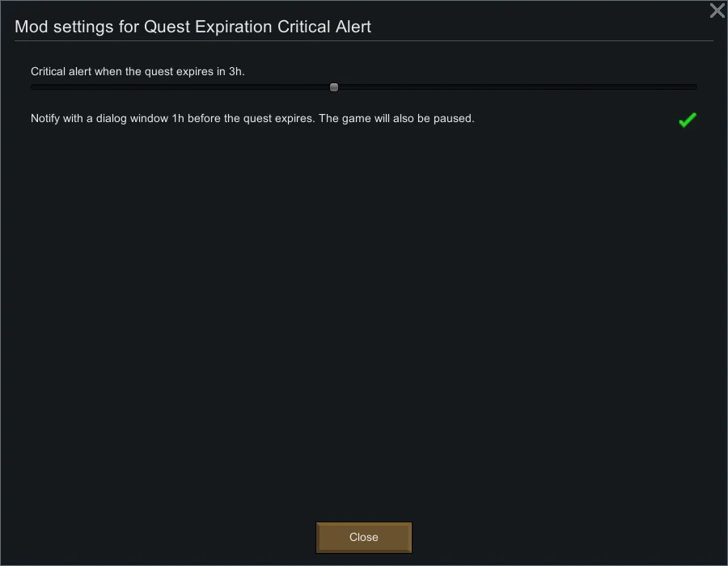Click the "Mod settings" words in the title
The height and width of the screenshot is (566, 728).
tap(61, 27)
